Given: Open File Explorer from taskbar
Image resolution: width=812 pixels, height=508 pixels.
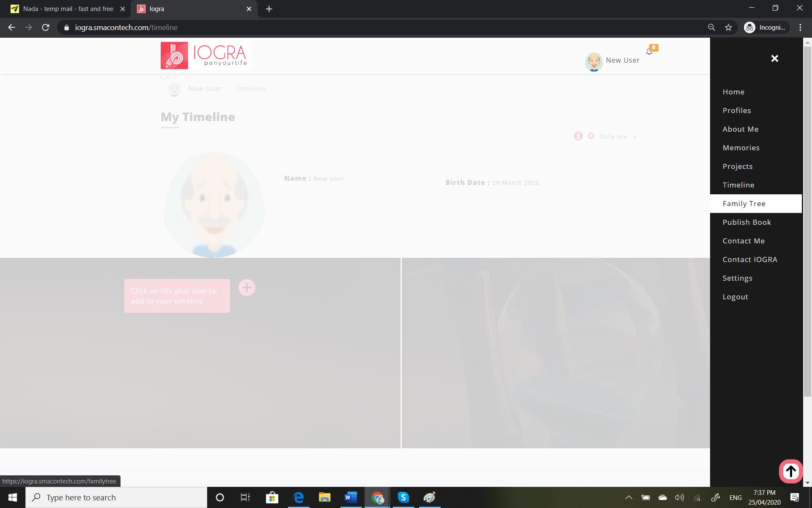Looking at the screenshot, I should click(x=324, y=497).
